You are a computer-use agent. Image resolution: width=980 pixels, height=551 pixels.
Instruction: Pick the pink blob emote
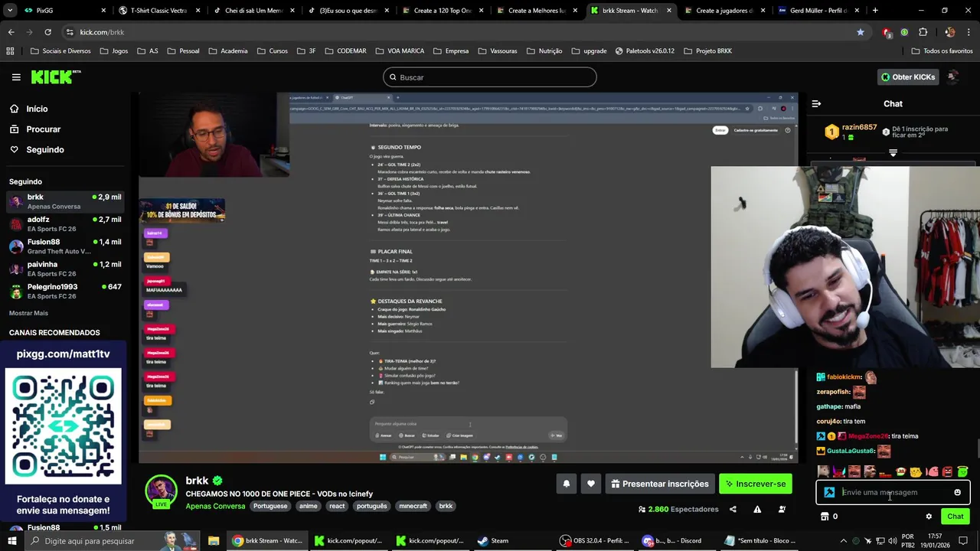pos(932,471)
